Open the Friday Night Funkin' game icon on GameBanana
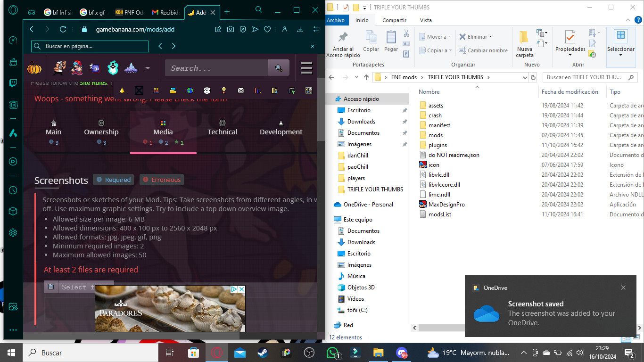The height and width of the screenshot is (362, 644). (x=77, y=68)
